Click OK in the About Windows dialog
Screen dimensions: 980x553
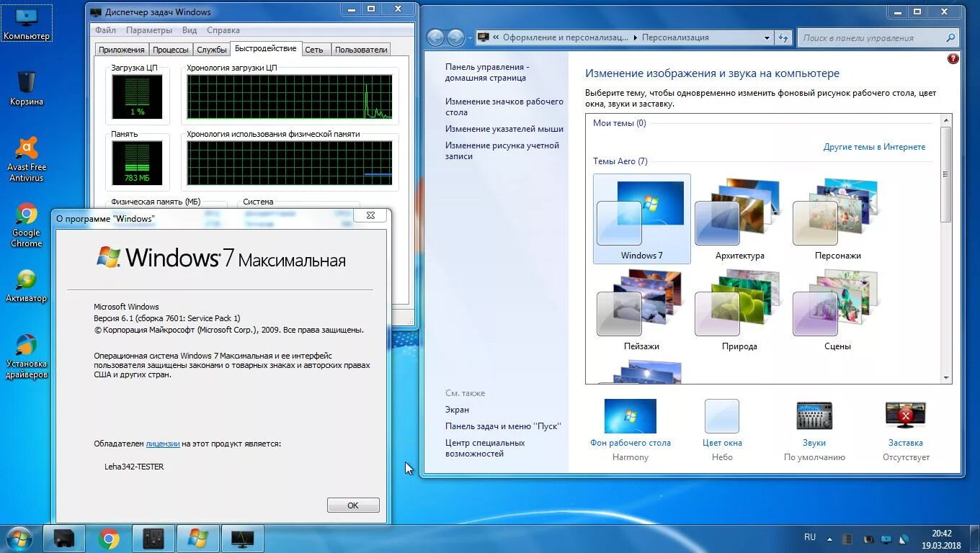pos(353,505)
